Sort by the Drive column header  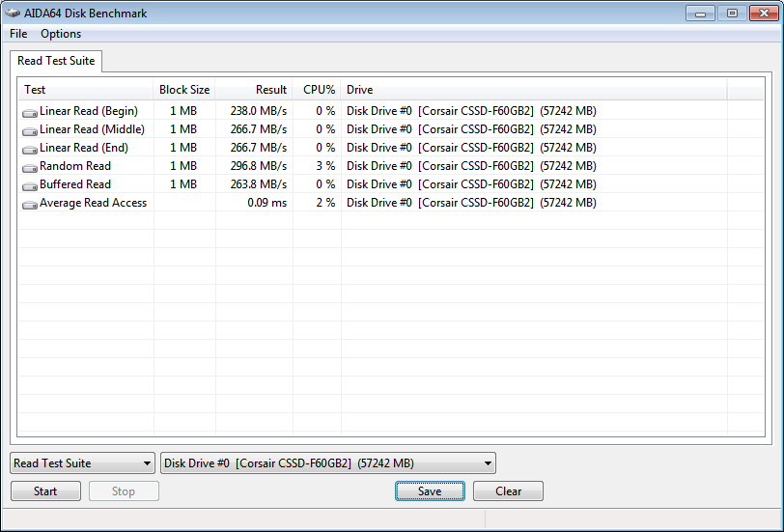click(x=534, y=90)
